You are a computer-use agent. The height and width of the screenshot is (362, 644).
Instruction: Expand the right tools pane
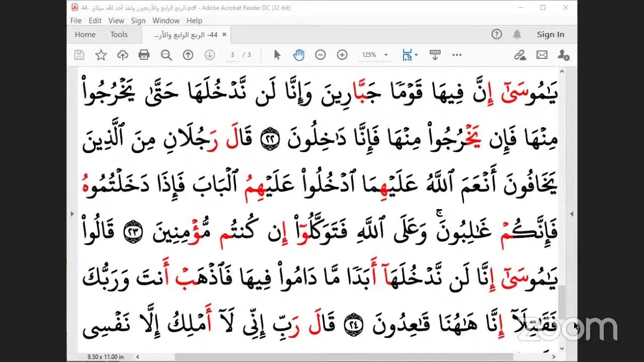click(572, 214)
